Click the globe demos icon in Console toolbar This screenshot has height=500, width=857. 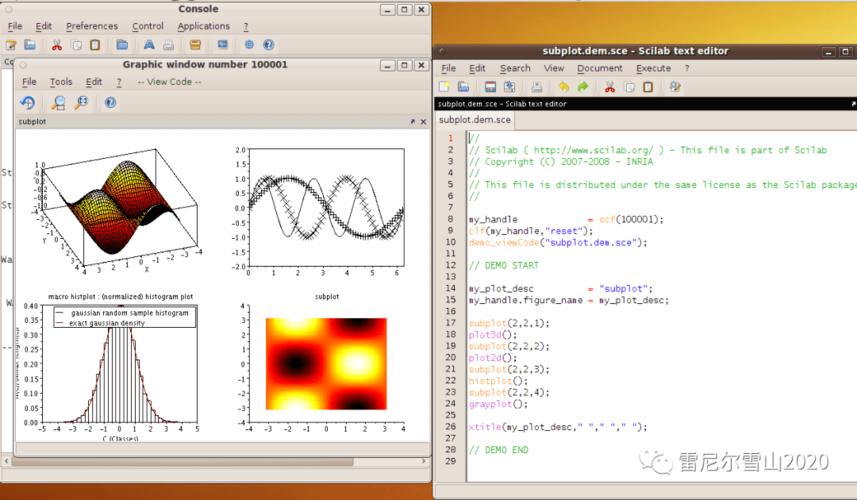[249, 45]
